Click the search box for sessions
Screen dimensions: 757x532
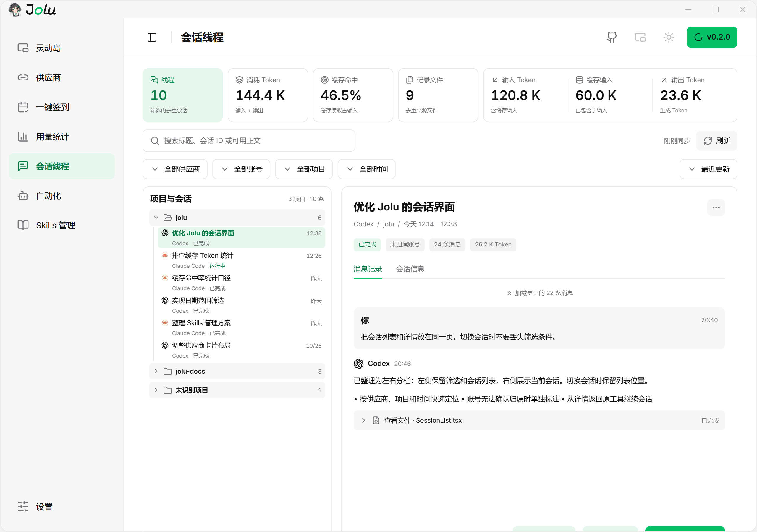(x=249, y=141)
